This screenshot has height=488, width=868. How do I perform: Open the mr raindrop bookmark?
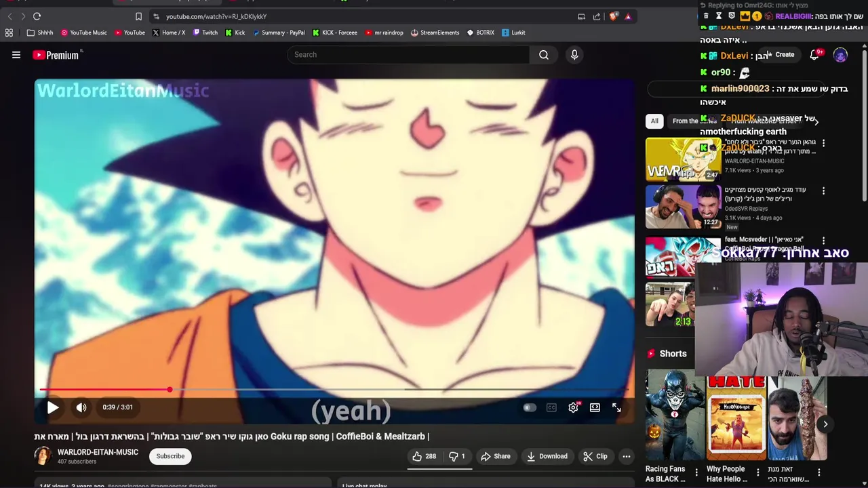384,33
